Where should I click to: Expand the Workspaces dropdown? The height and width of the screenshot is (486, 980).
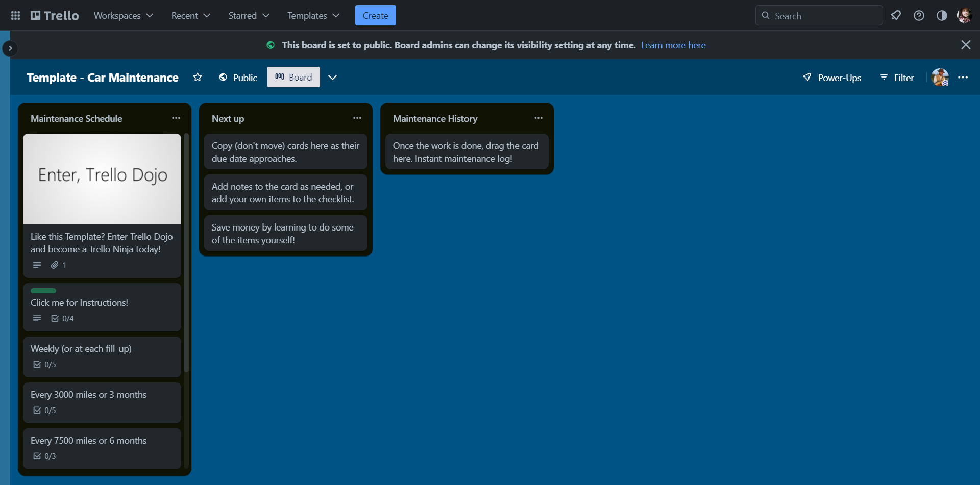pyautogui.click(x=123, y=16)
